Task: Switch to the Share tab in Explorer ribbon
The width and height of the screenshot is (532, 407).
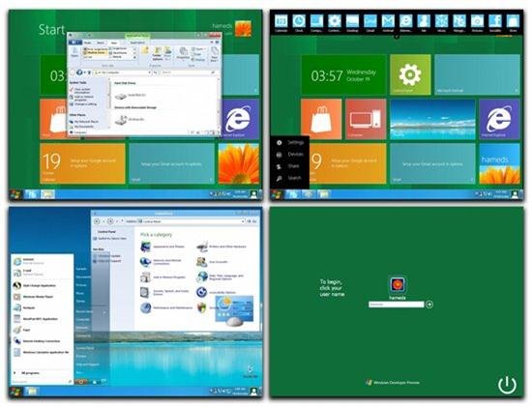Action: coord(101,43)
